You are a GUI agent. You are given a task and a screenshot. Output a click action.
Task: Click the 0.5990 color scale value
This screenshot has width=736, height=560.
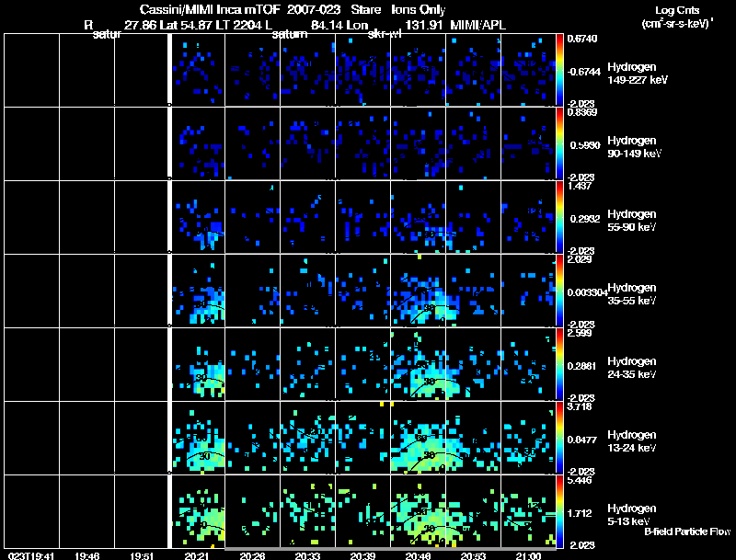585,145
